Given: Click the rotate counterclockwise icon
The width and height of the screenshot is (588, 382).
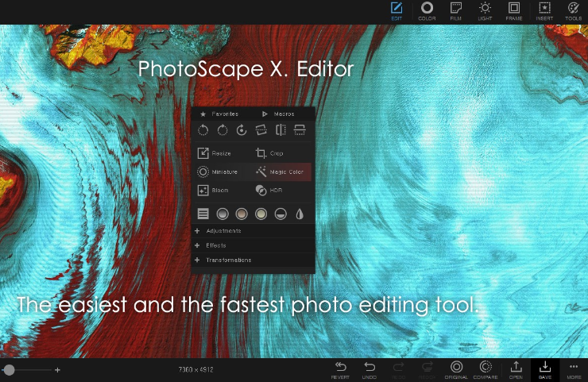Looking at the screenshot, I should pyautogui.click(x=203, y=130).
